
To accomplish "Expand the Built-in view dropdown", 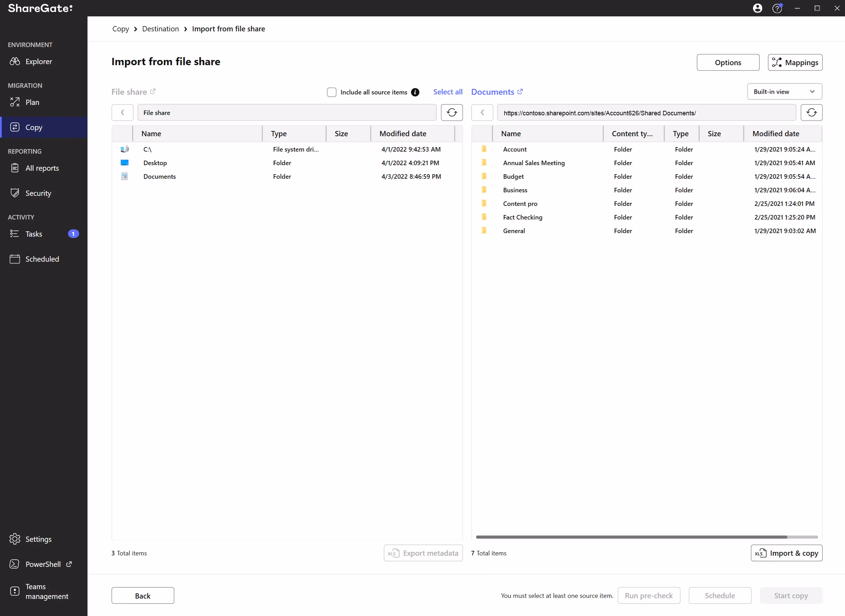I will [784, 92].
